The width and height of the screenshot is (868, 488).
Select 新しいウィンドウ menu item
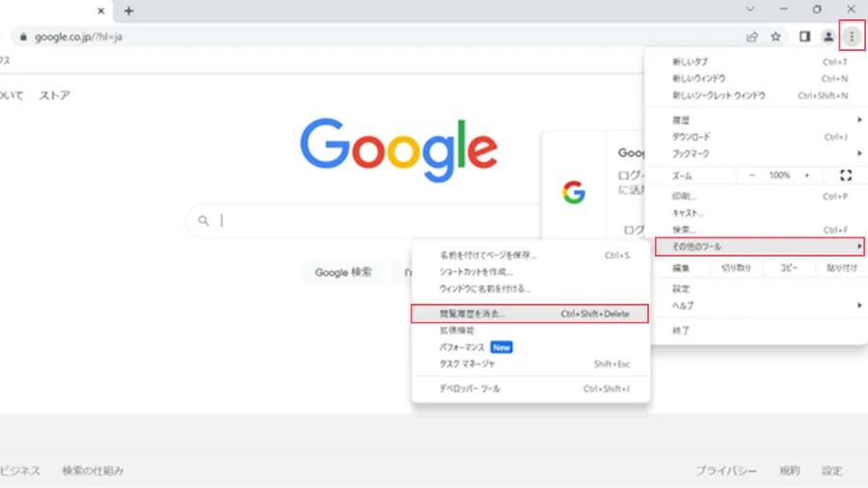[756, 78]
